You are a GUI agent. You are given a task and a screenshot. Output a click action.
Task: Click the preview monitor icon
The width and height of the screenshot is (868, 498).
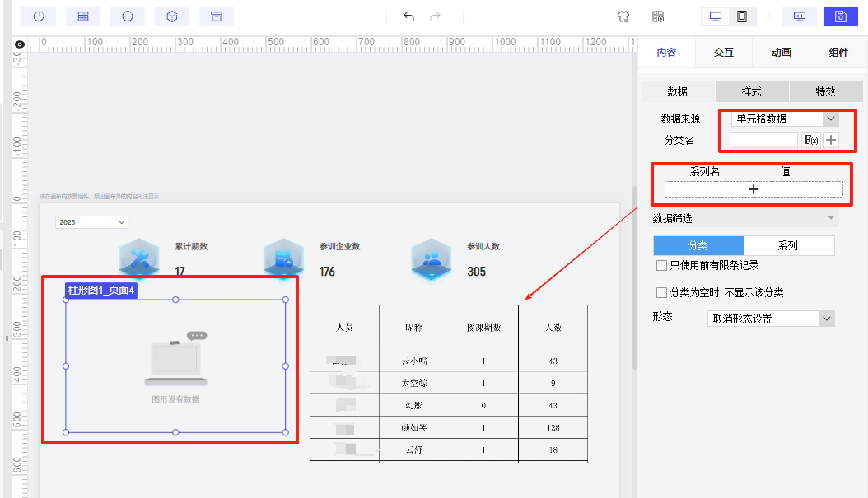pyautogui.click(x=800, y=16)
